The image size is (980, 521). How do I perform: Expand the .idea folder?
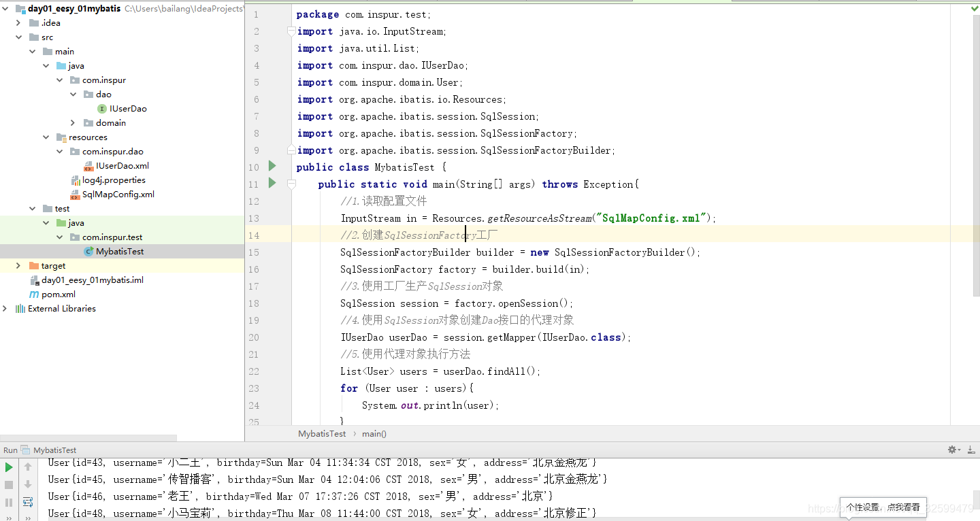pos(18,22)
